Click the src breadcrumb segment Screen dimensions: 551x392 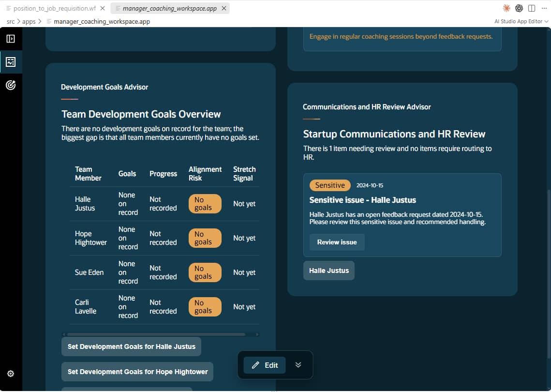coord(11,21)
